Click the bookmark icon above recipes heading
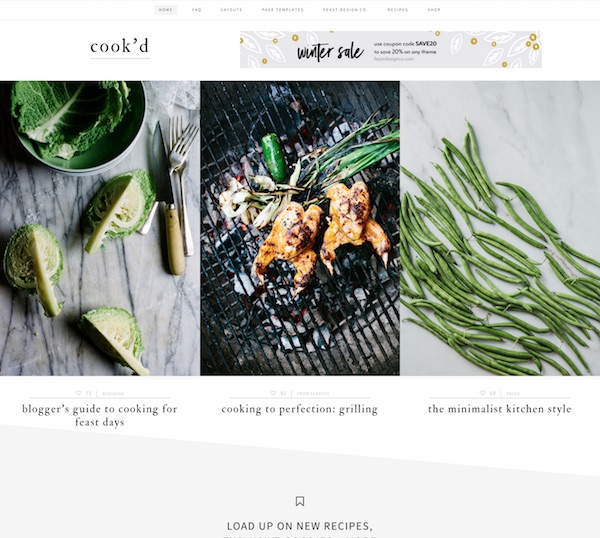The image size is (600, 538). click(x=300, y=501)
